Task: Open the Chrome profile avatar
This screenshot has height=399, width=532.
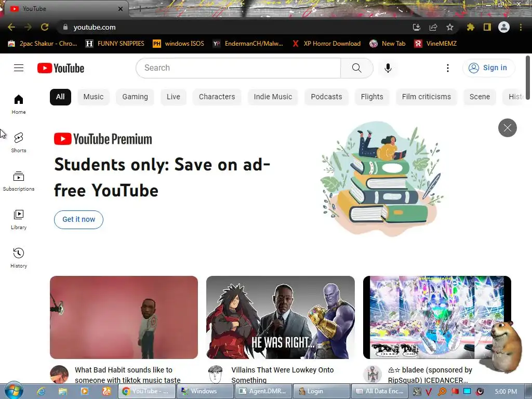Action: (x=504, y=27)
